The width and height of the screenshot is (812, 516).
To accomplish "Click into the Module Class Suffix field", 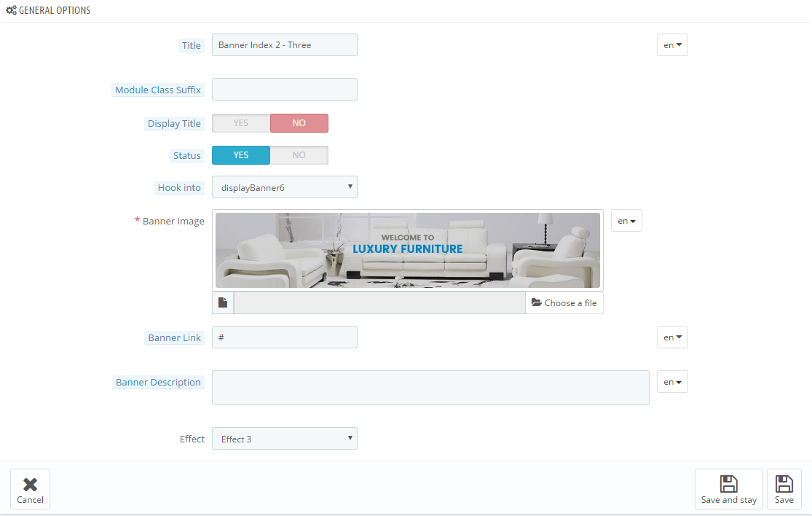I will tap(284, 89).
